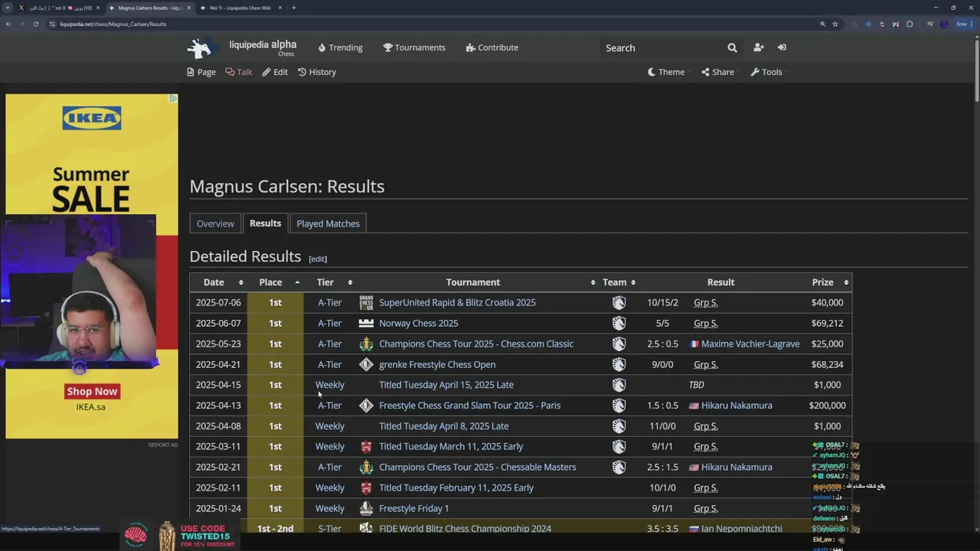Click A-Tier link in Norway Chess row
This screenshot has height=551, width=980.
330,323
